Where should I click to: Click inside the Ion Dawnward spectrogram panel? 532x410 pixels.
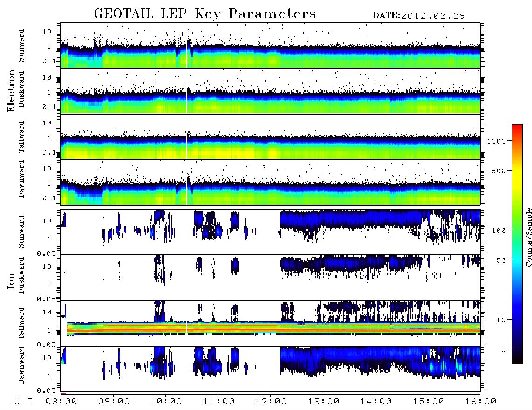click(x=270, y=369)
